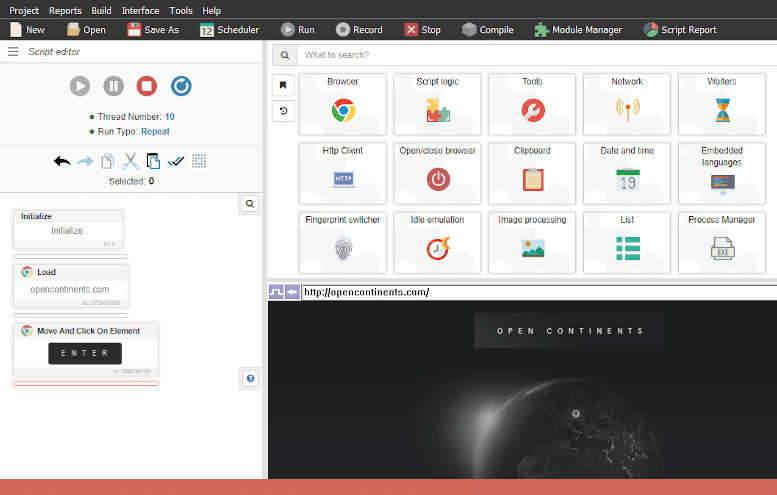The width and height of the screenshot is (777, 495).
Task: Open the Module Manager
Action: [x=578, y=30]
